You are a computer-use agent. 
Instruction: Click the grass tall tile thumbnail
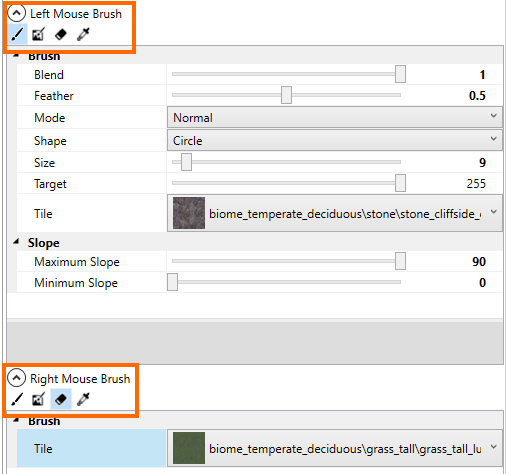click(x=189, y=448)
